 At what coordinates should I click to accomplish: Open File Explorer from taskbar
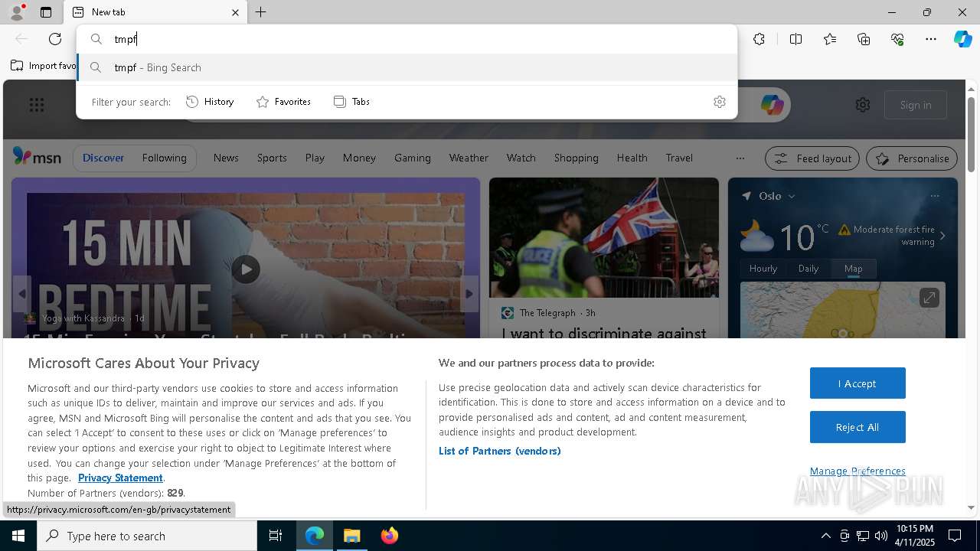pos(351,536)
